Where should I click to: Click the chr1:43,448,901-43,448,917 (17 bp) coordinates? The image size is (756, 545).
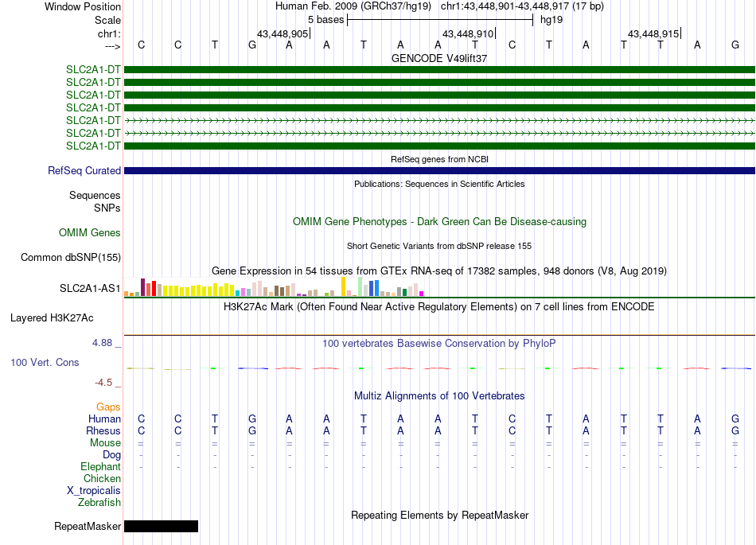pos(522,6)
